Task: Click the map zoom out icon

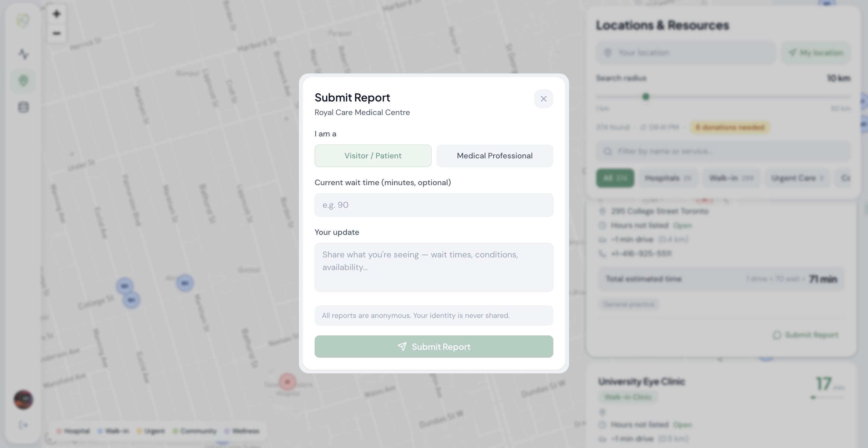Action: tap(57, 33)
